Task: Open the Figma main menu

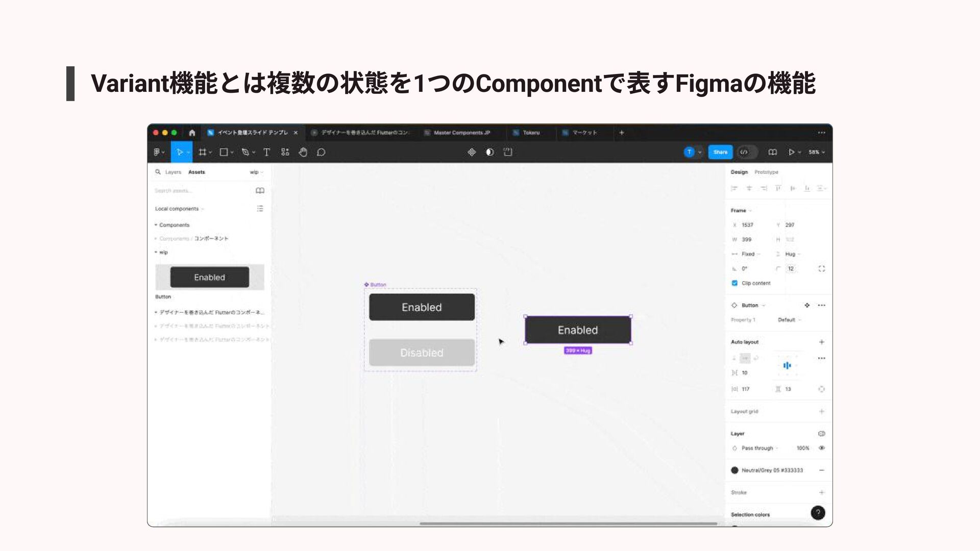Action: coord(159,152)
